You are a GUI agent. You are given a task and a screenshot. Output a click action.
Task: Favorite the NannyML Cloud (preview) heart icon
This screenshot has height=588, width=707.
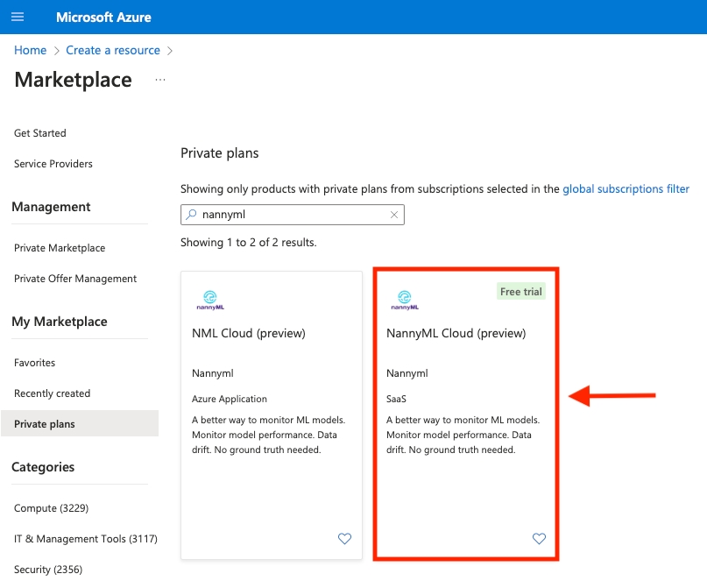(539, 539)
